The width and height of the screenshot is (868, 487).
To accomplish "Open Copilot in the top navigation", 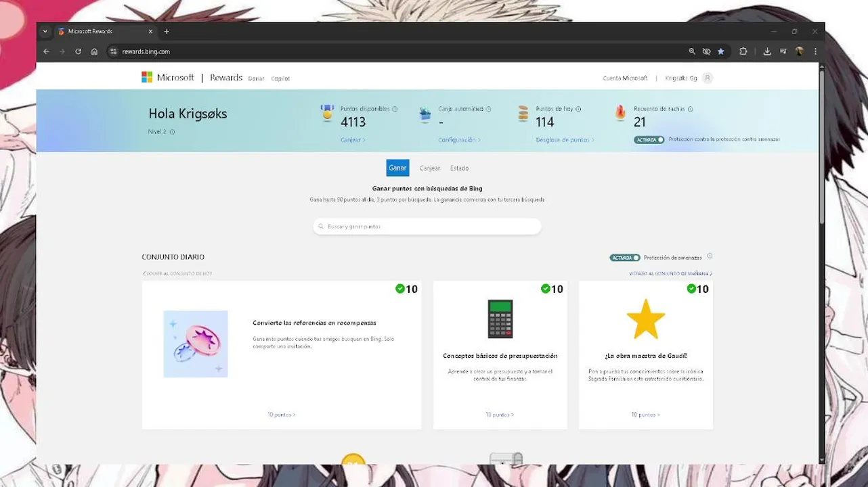I will point(280,78).
